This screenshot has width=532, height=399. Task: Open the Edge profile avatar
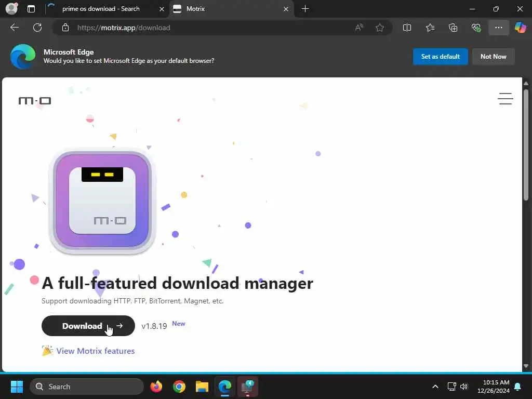pyautogui.click(x=12, y=9)
